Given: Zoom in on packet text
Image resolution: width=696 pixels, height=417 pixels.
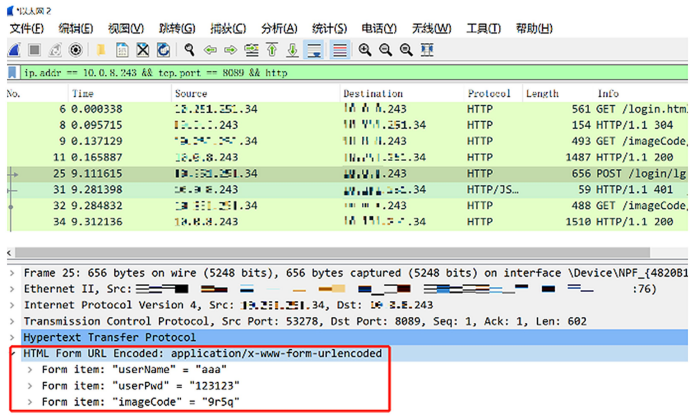Looking at the screenshot, I should point(365,50).
